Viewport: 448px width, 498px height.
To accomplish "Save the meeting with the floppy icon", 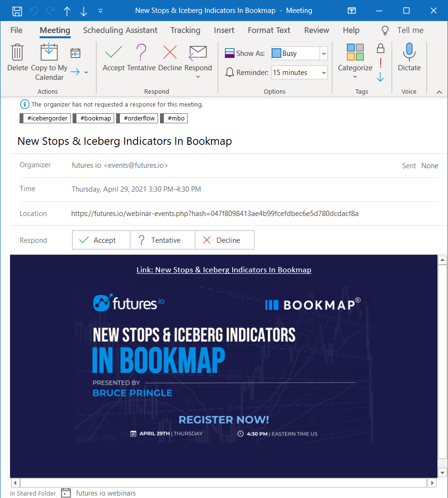I will click(17, 11).
